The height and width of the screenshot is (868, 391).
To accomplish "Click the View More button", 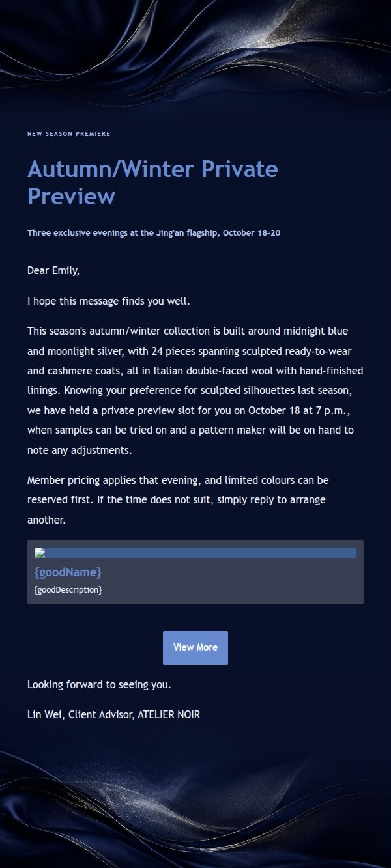I will pos(195,647).
